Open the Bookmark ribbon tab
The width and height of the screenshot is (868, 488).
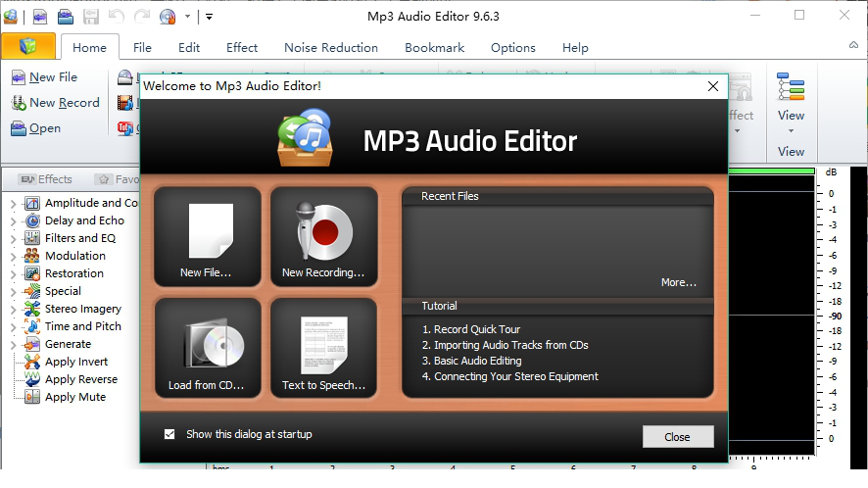(x=435, y=48)
